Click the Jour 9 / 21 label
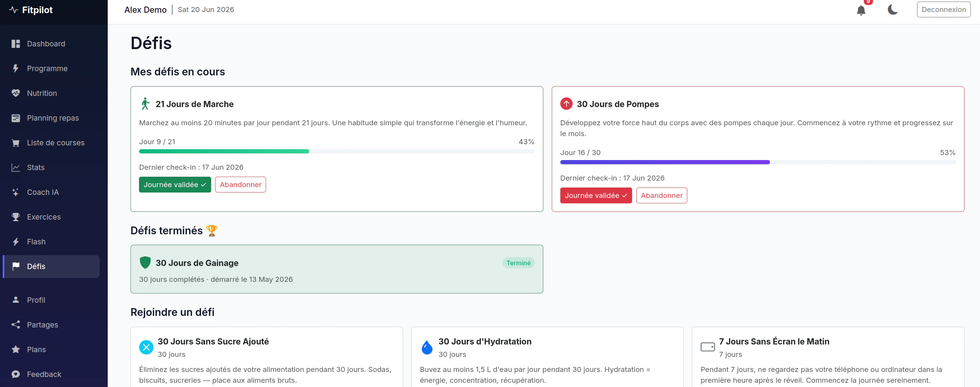 (x=157, y=142)
